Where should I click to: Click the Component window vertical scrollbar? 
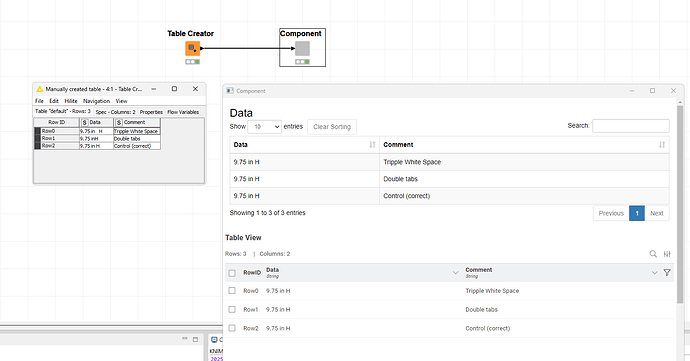(680, 203)
